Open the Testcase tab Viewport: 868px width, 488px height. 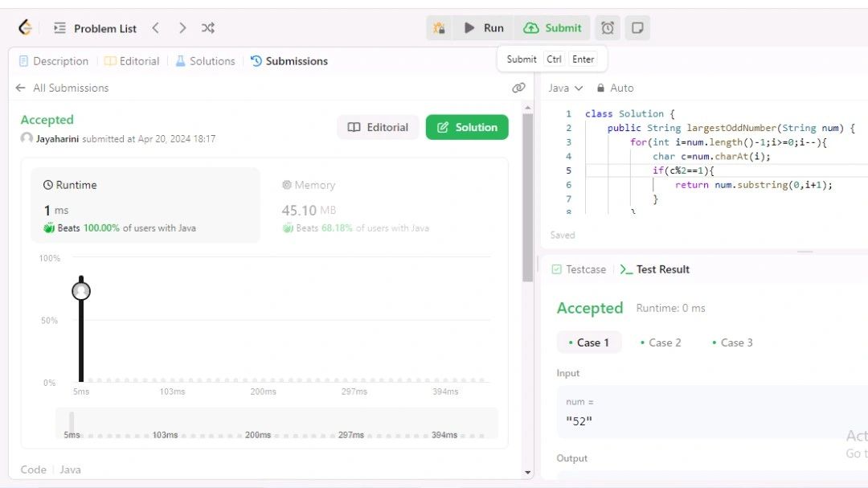click(x=579, y=269)
